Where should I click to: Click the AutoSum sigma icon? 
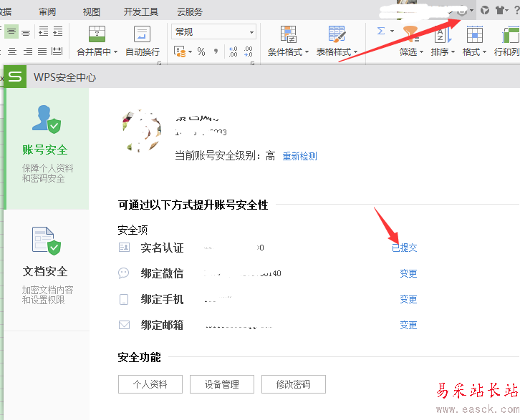381,31
